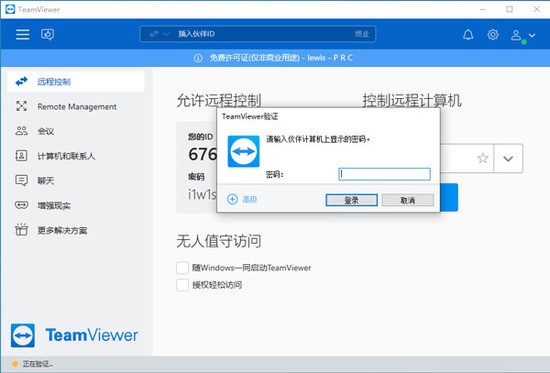
Task: Open Remote Management in the sidebar
Action: click(76, 106)
